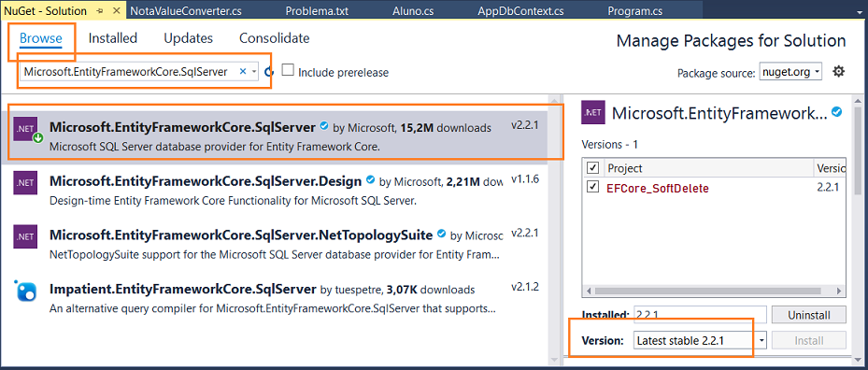Switch to the Consolidate tab
This screenshot has height=370, width=868.
coord(274,38)
